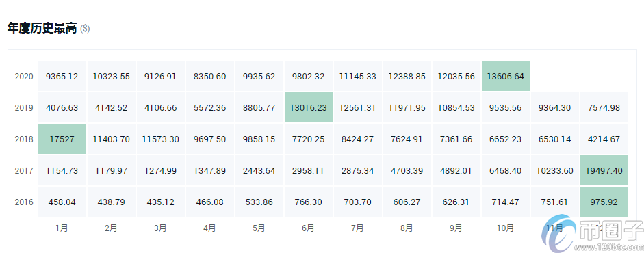Click the ($) unit label beside heading
The width and height of the screenshot is (644, 253).
coord(85,29)
